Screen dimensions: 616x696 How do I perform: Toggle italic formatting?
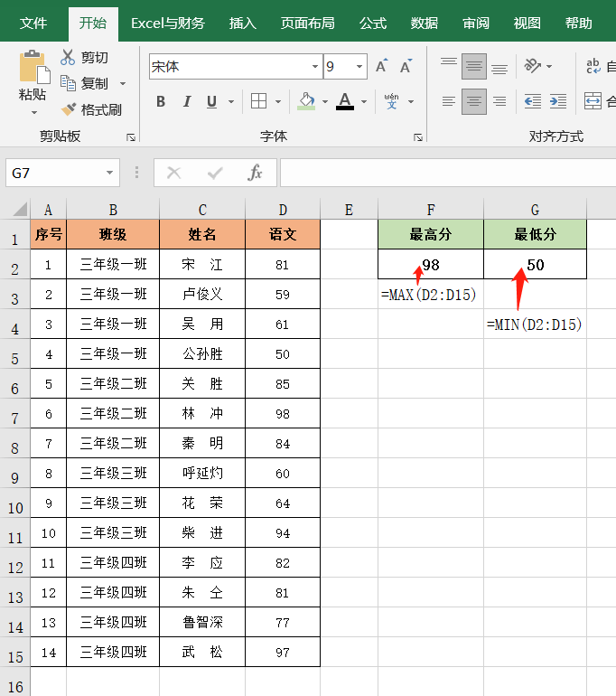click(x=186, y=101)
